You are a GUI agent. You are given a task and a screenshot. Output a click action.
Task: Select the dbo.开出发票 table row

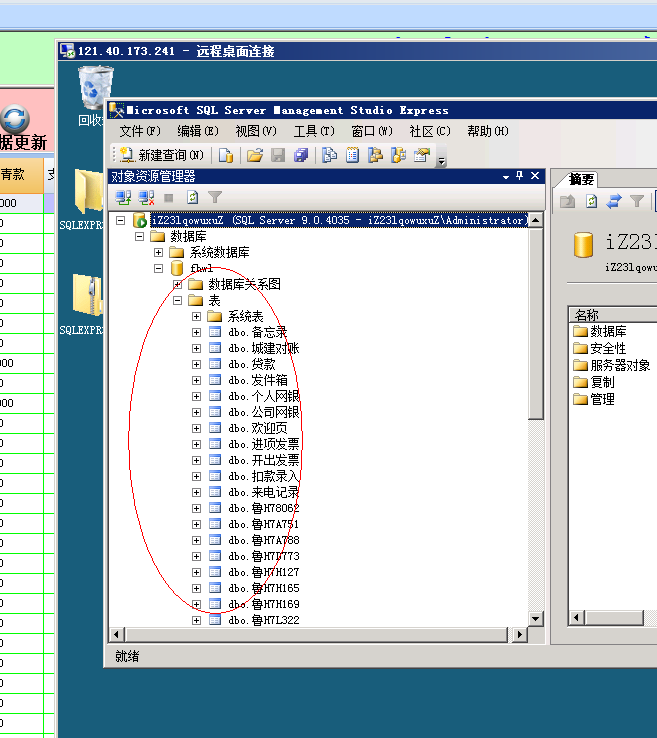[264, 460]
